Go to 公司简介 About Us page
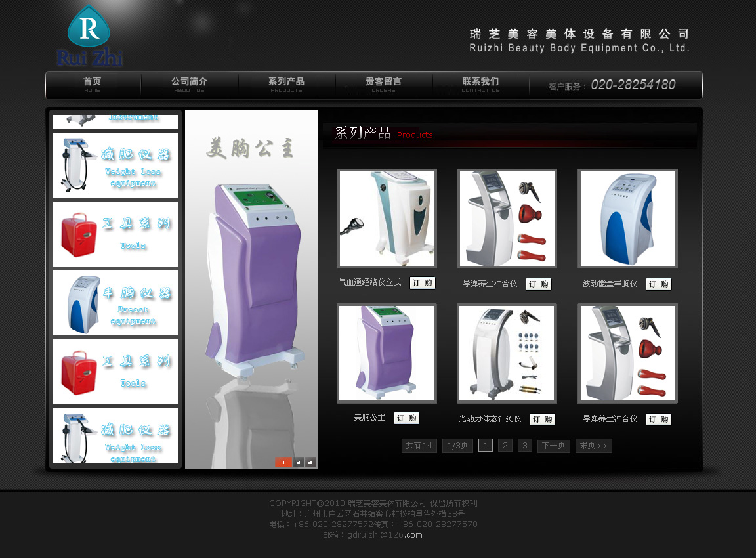756x558 pixels. click(189, 85)
